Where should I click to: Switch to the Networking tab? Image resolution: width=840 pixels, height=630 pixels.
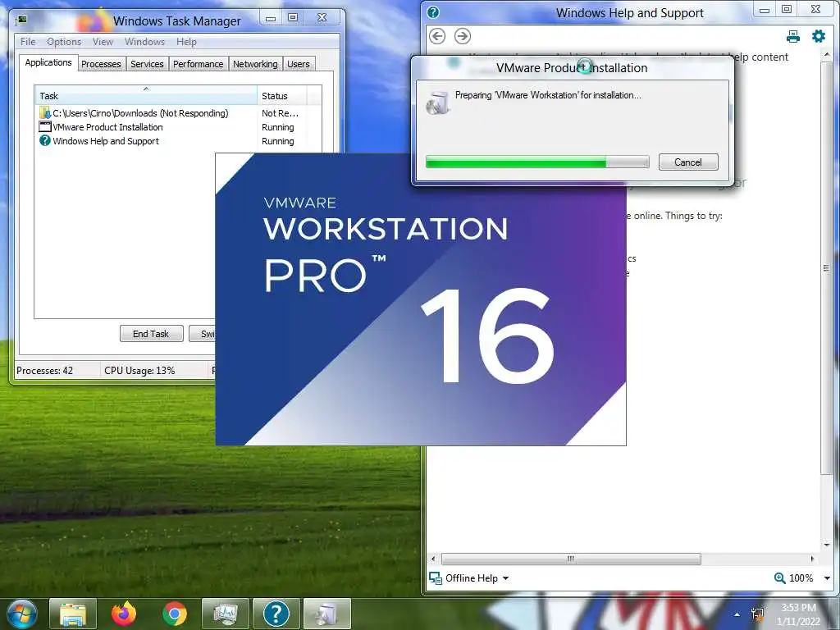[x=256, y=64]
